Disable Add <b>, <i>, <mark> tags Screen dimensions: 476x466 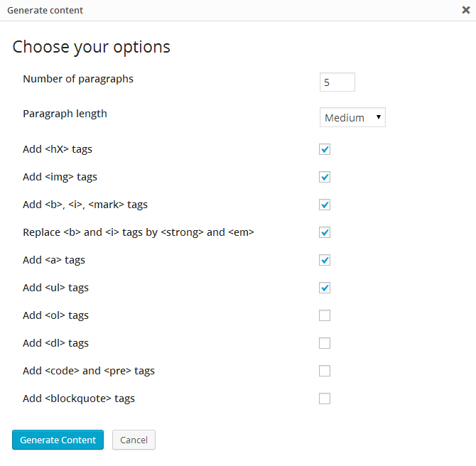(325, 205)
